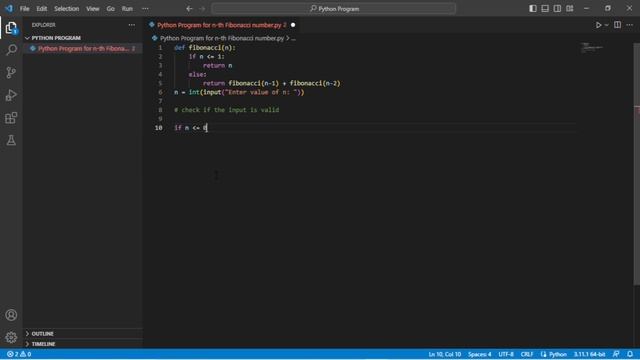Image resolution: width=640 pixels, height=360 pixels.
Task: Show more menu items ellipsis
Action: (x=145, y=9)
